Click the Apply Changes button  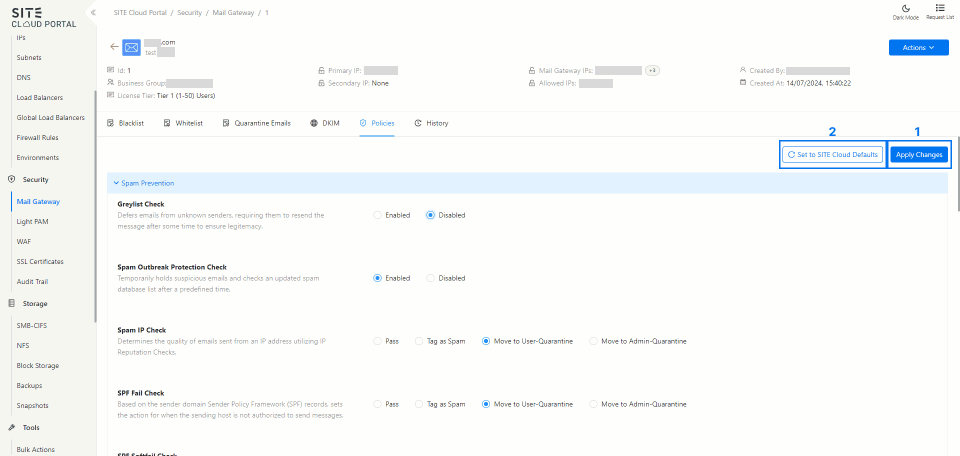point(918,155)
